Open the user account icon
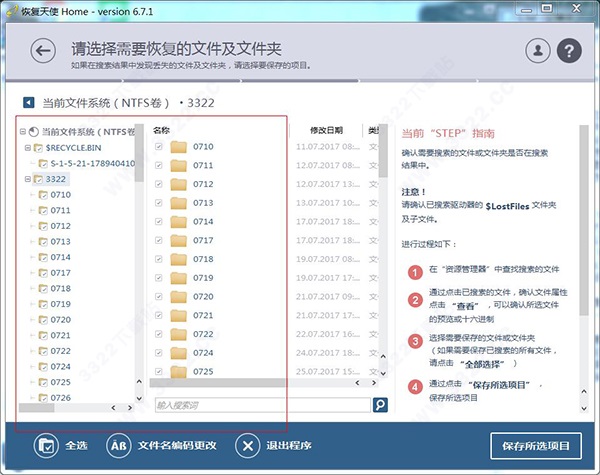 pyautogui.click(x=538, y=50)
